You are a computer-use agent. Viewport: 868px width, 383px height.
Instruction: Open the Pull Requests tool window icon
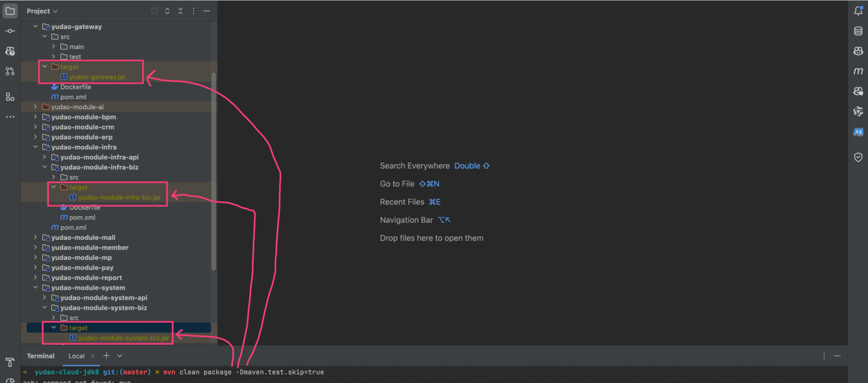[10, 71]
